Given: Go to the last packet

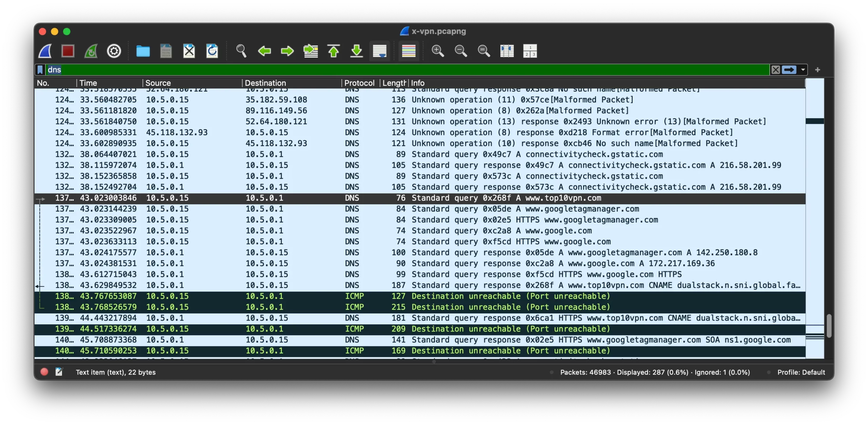Looking at the screenshot, I should (x=356, y=51).
